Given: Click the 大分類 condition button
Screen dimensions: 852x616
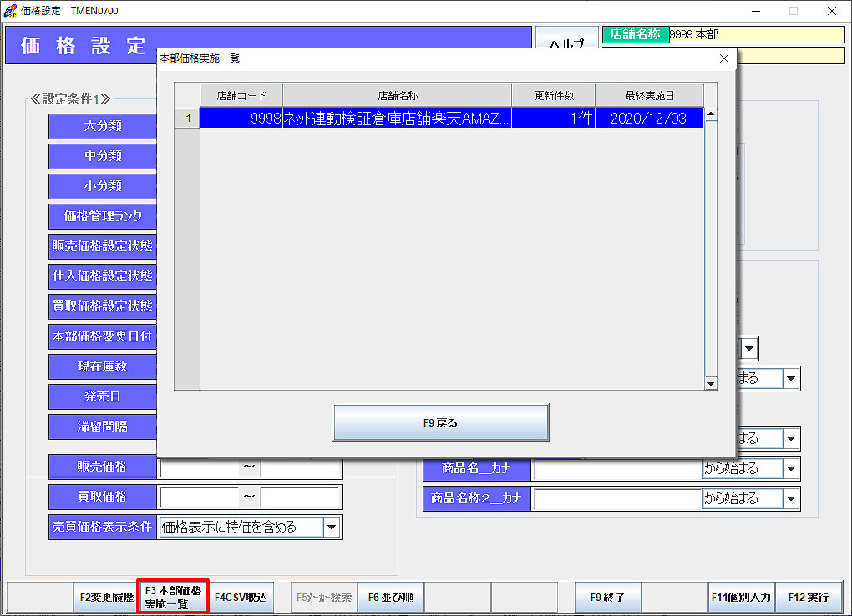Looking at the screenshot, I should point(103,126).
